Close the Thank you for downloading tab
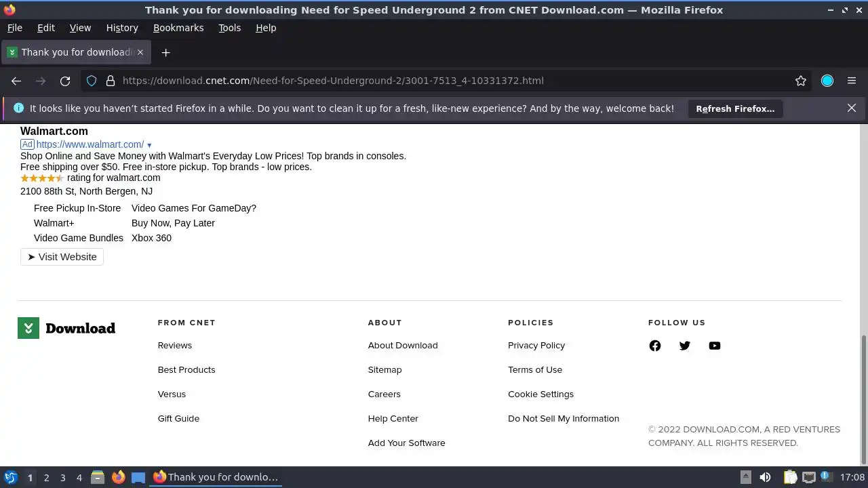Image resolution: width=868 pixels, height=488 pixels. click(x=140, y=52)
